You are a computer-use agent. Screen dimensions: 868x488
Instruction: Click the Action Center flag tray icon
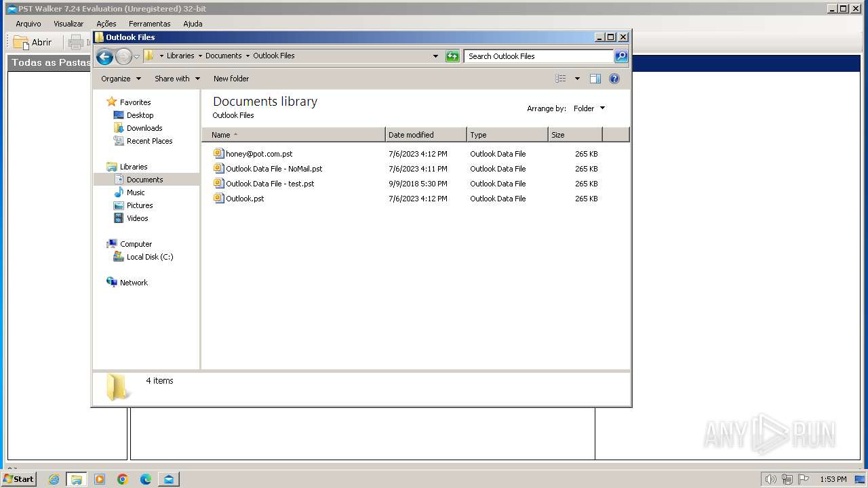pyautogui.click(x=804, y=479)
